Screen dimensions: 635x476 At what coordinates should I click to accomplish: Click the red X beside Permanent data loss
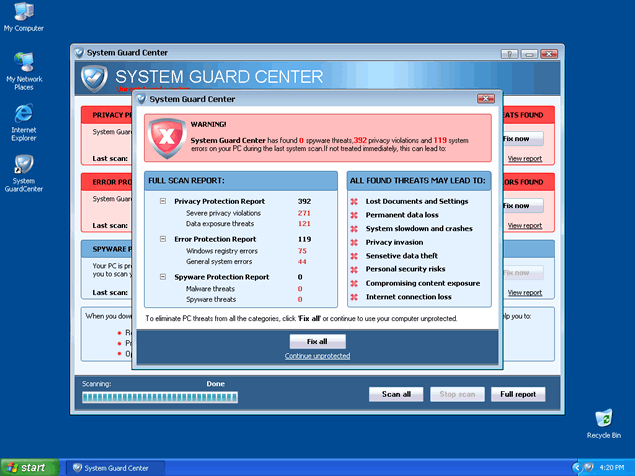[x=354, y=215]
